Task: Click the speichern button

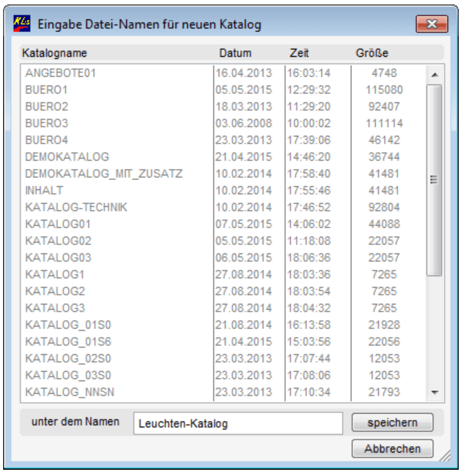Action: [392, 422]
